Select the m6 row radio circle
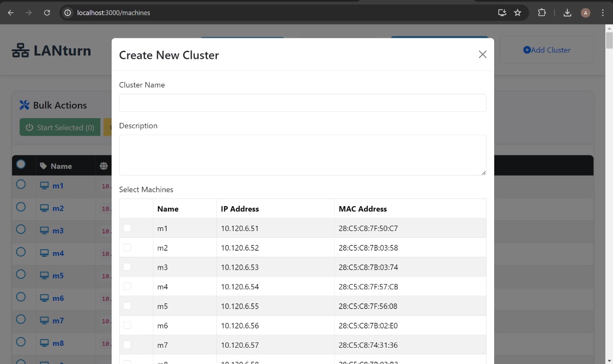Image resolution: width=613 pixels, height=364 pixels. pos(21,297)
